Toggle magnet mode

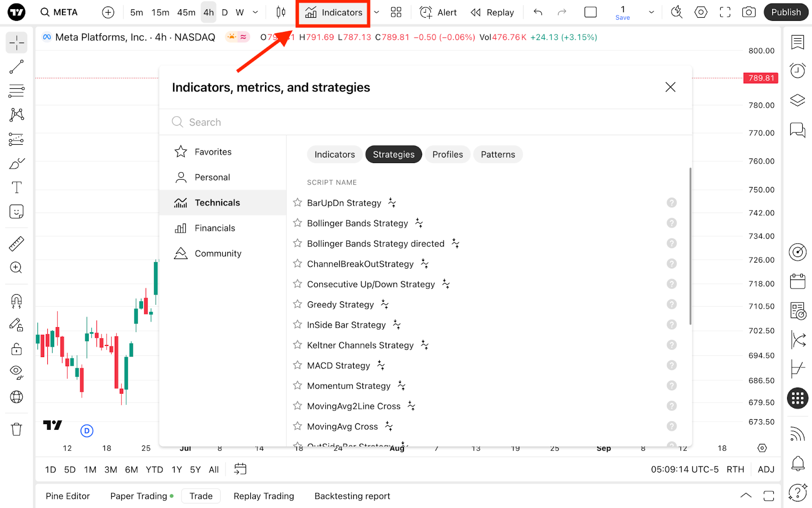17,301
